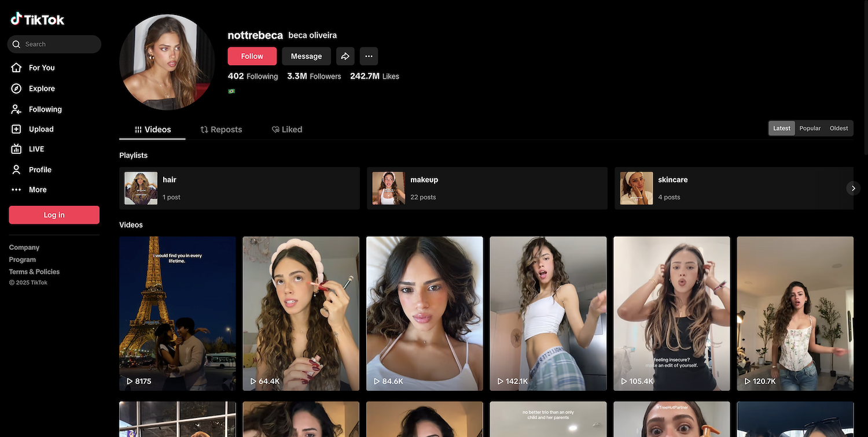Expand the Program footer section
The image size is (868, 437).
coord(23,260)
